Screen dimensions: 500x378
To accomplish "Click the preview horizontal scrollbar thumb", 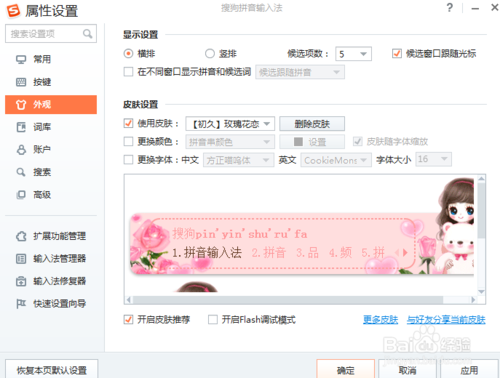I will pos(288,300).
